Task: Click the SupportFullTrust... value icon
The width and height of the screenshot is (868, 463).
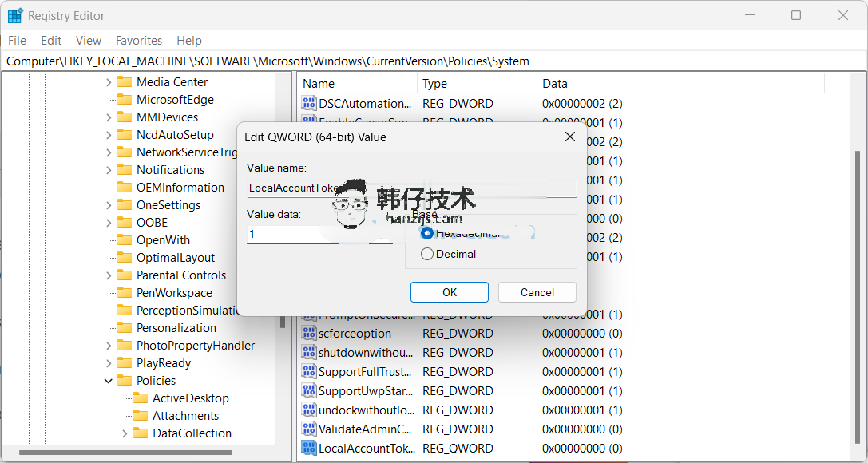Action: point(308,372)
